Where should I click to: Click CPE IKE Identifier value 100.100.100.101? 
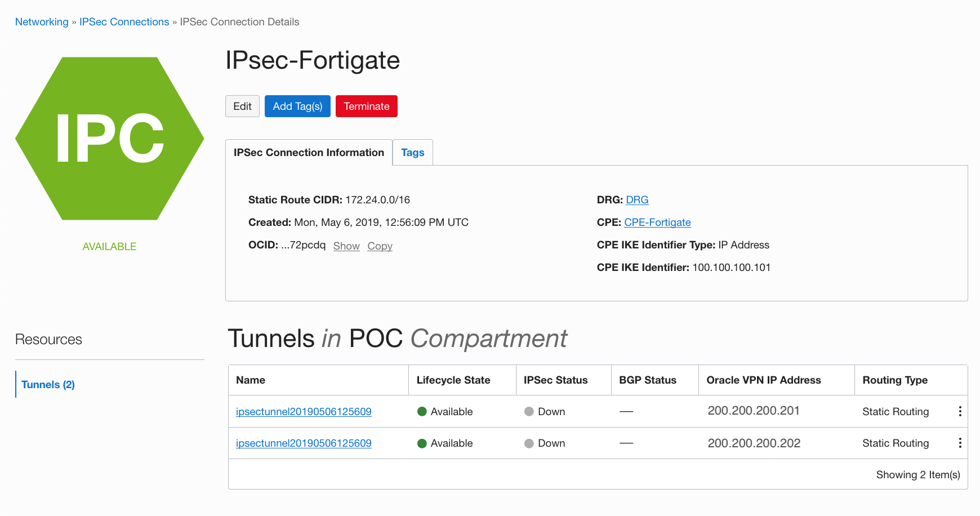[731, 268]
